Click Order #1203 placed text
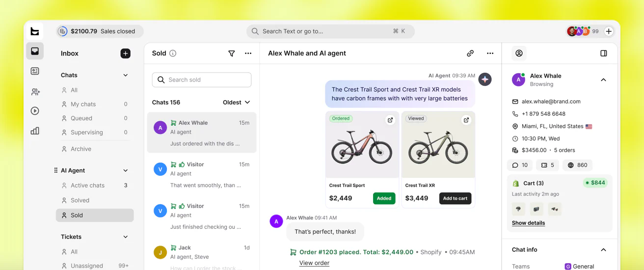 pos(356,252)
